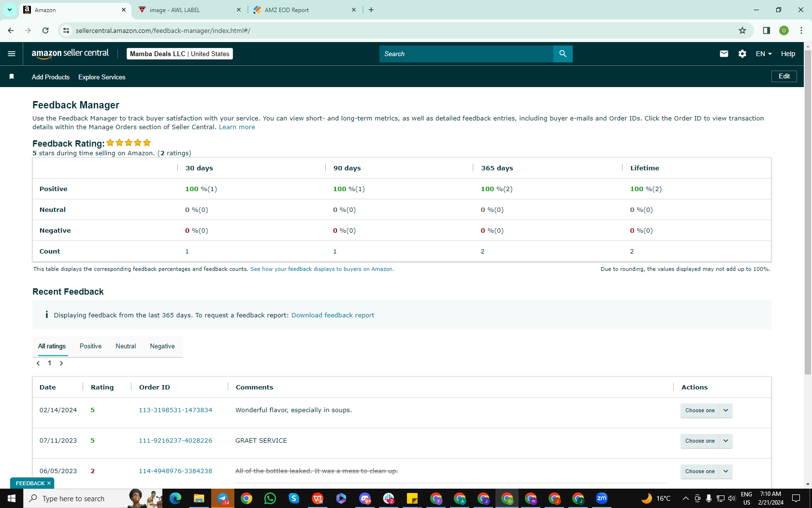Viewport: 812px width, 508px height.
Task: Select the page number 1
Action: [x=49, y=363]
